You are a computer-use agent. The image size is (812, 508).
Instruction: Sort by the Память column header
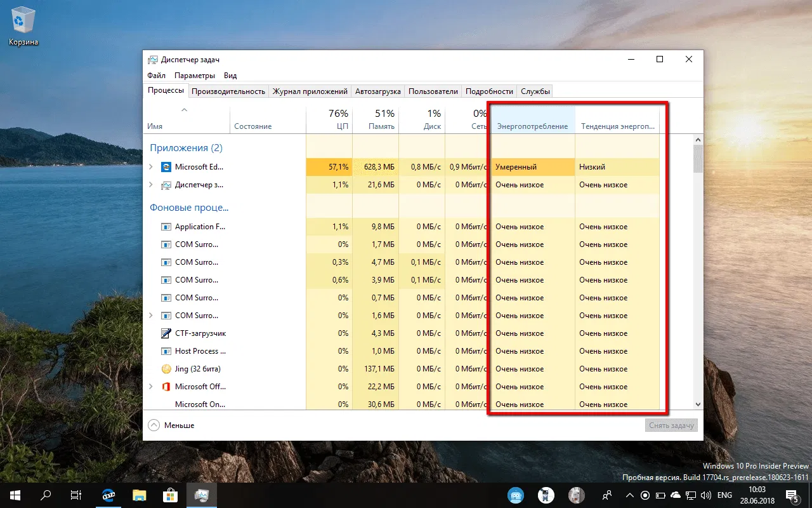point(376,119)
